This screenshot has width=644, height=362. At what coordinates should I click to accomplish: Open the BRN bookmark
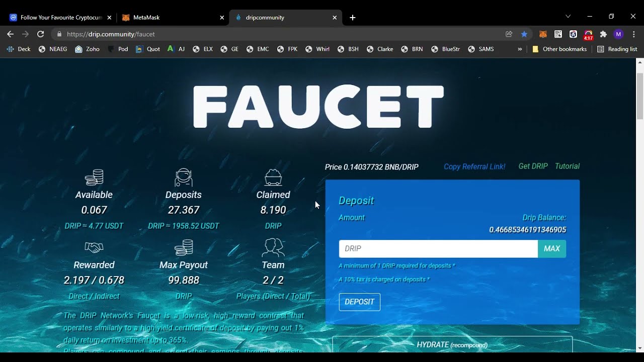click(x=412, y=49)
